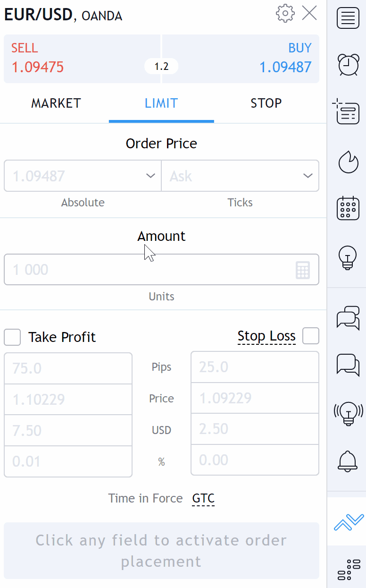
Task: Click the Take Profit pips field
Action: (68, 368)
